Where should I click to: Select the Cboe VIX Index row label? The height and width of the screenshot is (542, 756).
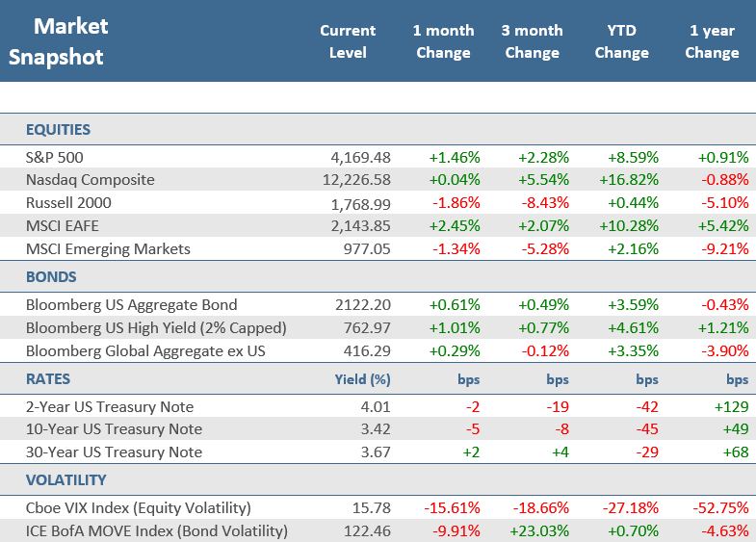pyautogui.click(x=139, y=508)
